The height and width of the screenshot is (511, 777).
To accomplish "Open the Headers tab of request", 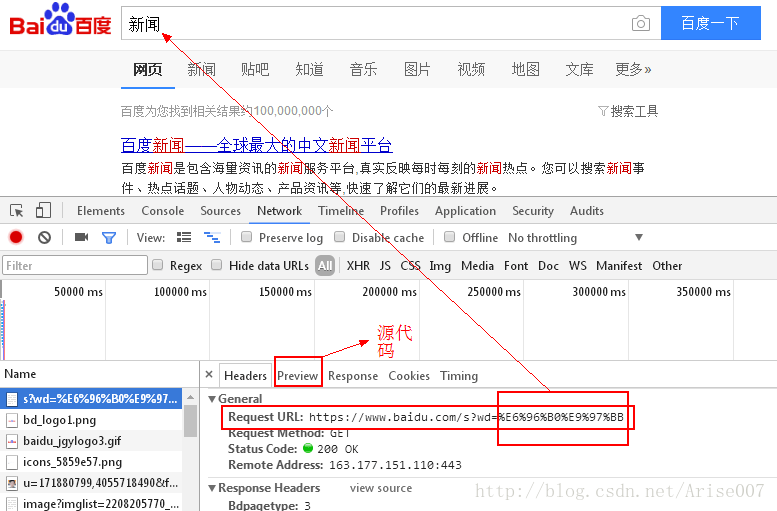I will 245,376.
